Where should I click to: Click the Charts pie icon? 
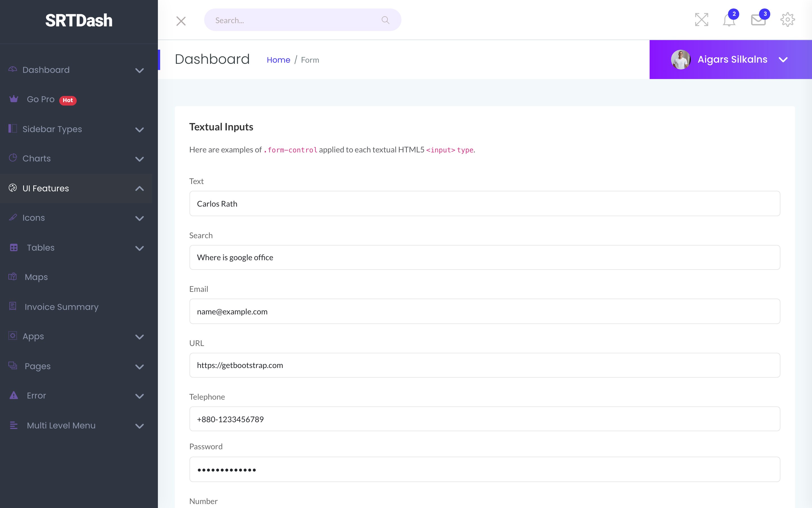point(13,157)
